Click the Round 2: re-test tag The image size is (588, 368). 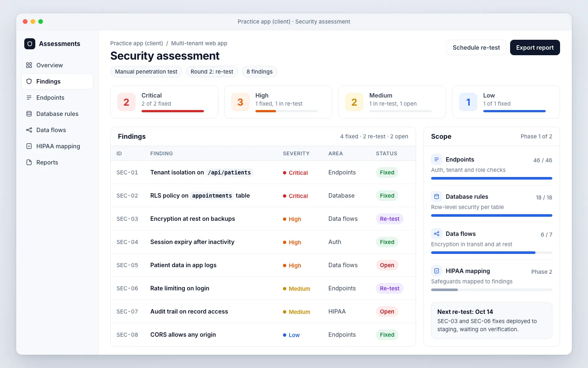coord(212,71)
